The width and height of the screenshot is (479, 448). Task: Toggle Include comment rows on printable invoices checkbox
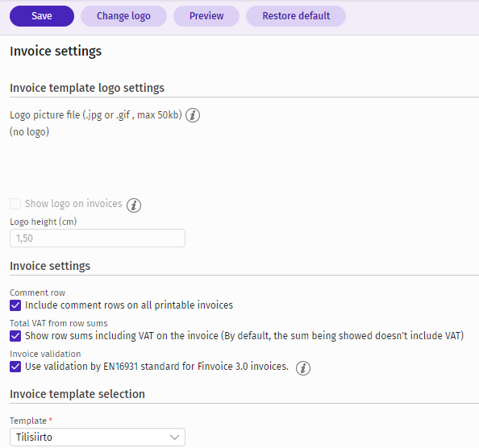click(15, 305)
